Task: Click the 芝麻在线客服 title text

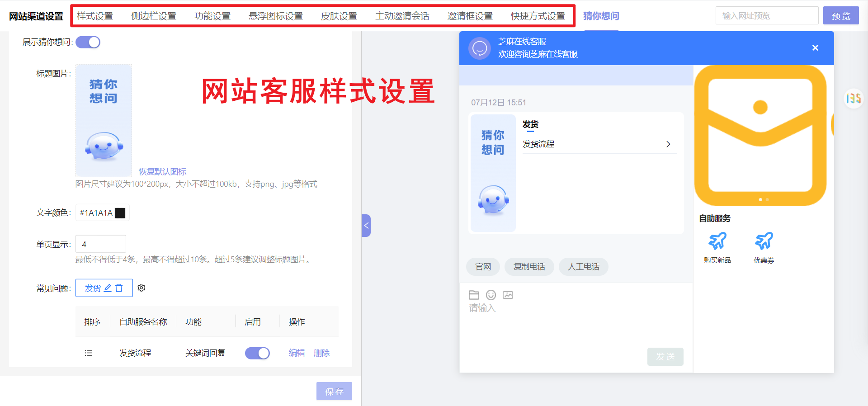Action: [x=522, y=42]
